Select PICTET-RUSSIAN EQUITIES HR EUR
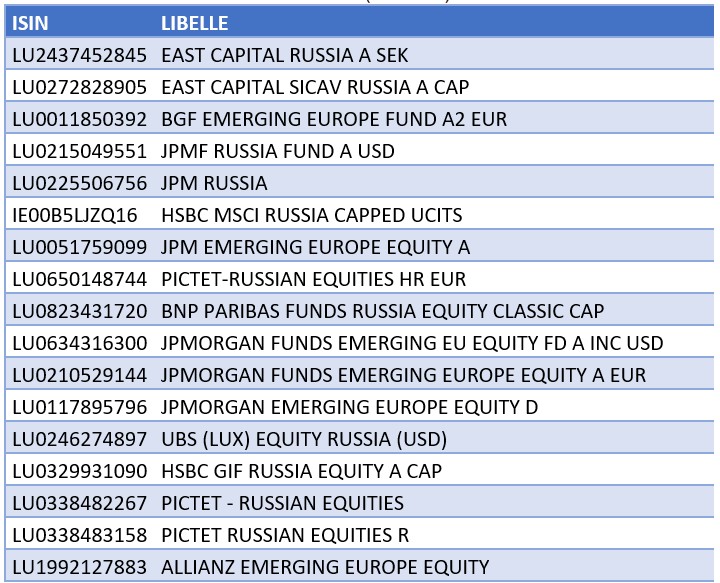Image resolution: width=720 pixels, height=583 pixels. point(314,279)
